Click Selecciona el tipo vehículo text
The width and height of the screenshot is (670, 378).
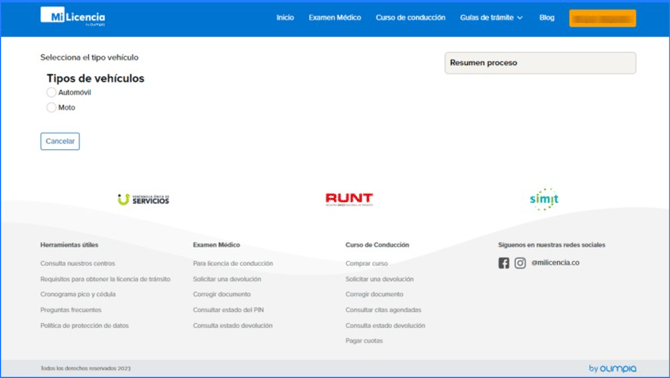(89, 57)
